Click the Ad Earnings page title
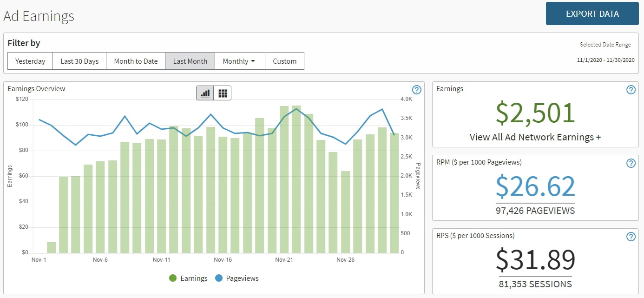The image size is (644, 298). click(39, 16)
